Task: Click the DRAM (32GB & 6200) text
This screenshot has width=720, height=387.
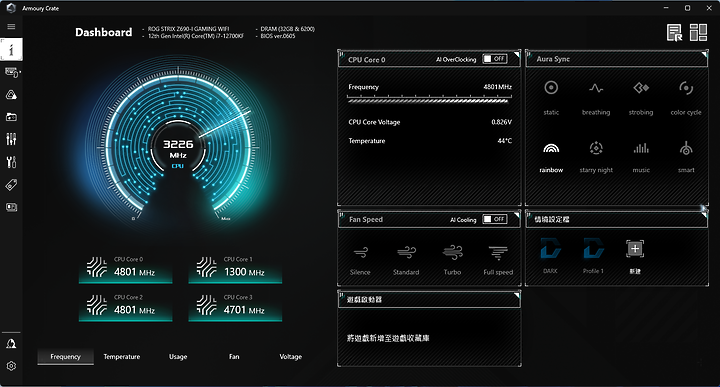Action: coord(287,28)
